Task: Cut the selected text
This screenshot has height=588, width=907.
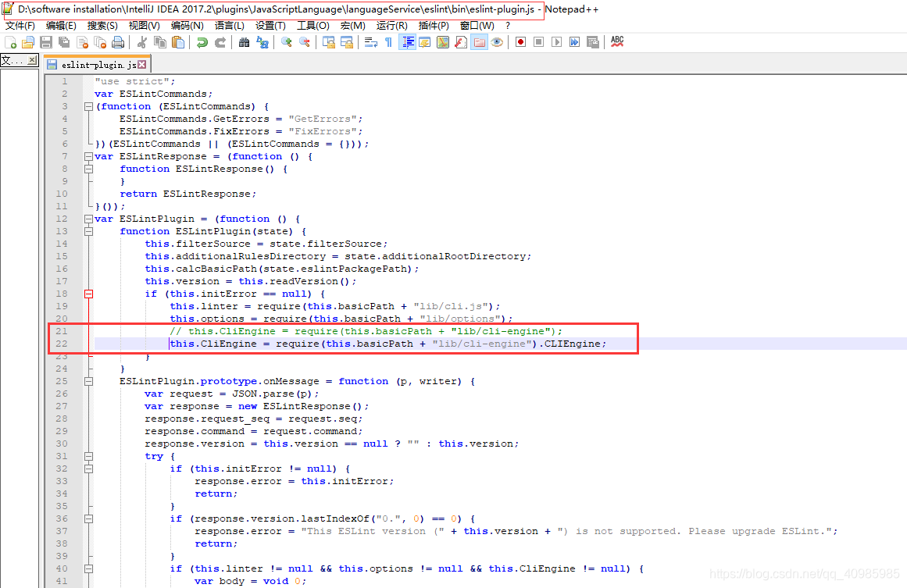Action: 143,41
